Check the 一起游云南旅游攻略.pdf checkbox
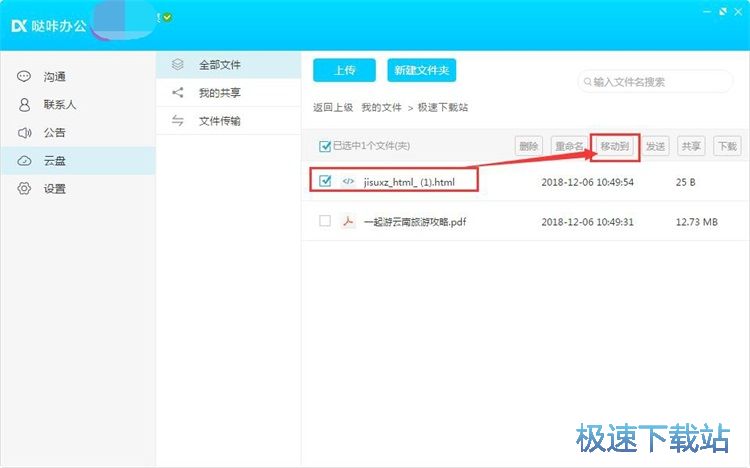750x468 pixels. pos(325,221)
